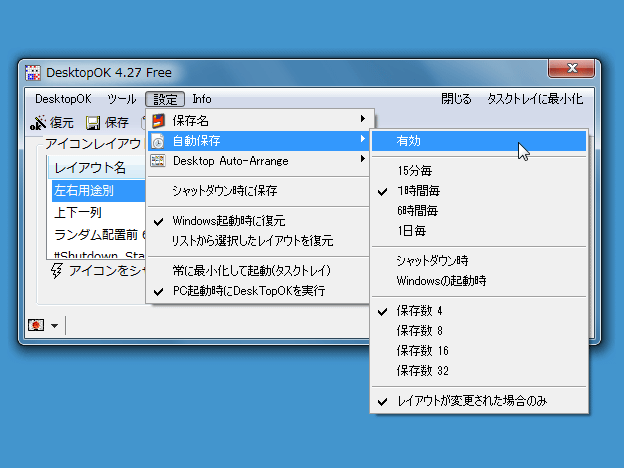Toggle シャットダウン時に保存
The height and width of the screenshot is (468, 624).
pyautogui.click(x=258, y=191)
